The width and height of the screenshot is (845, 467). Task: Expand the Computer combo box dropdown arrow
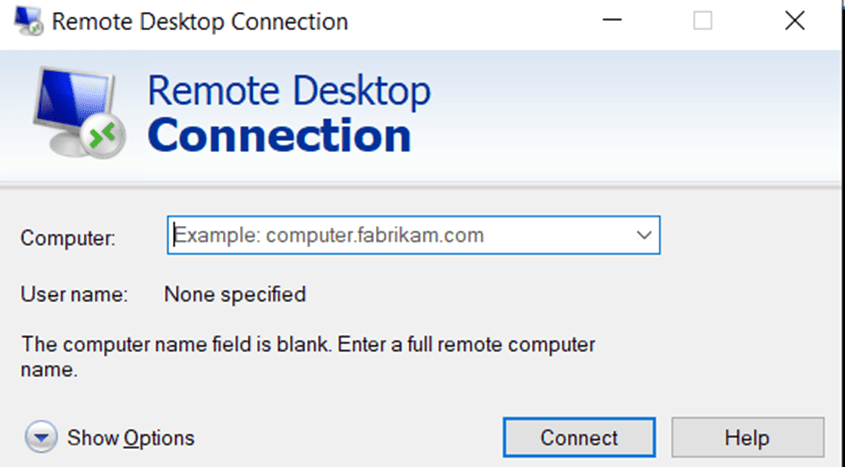(643, 236)
